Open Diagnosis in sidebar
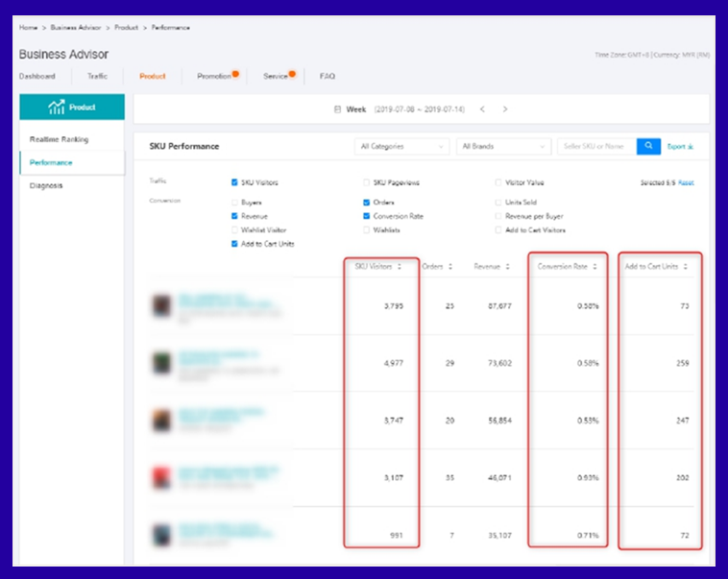The height and width of the screenshot is (579, 728). click(46, 185)
